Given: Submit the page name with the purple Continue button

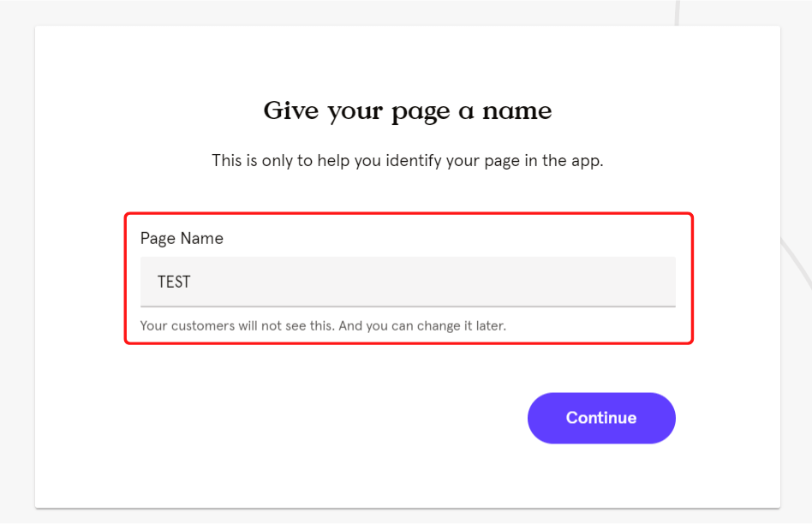Looking at the screenshot, I should point(601,418).
